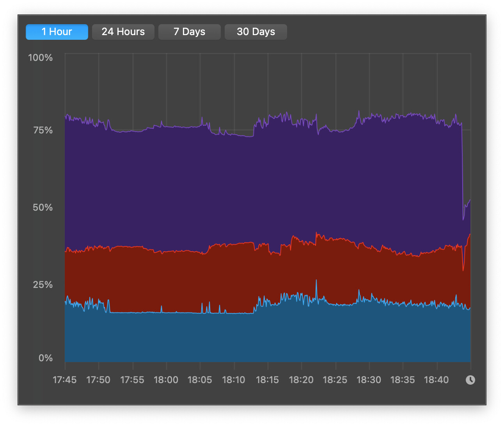Viewport: 504px width, 426px height.
Task: Select the 1 Hour time range
Action: click(57, 32)
